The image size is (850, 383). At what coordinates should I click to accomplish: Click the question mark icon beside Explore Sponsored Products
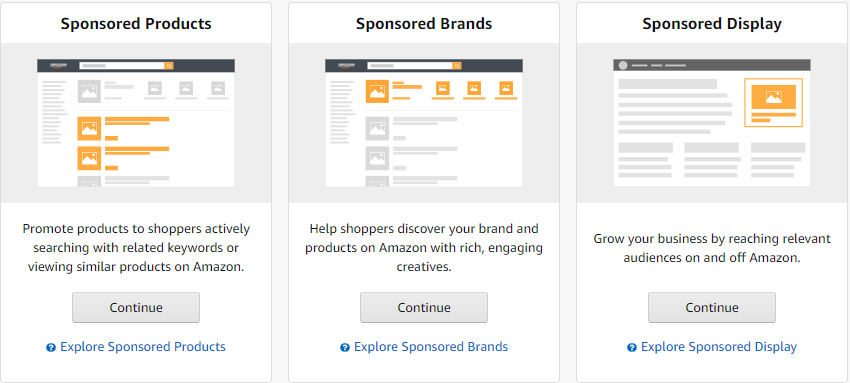coord(51,348)
